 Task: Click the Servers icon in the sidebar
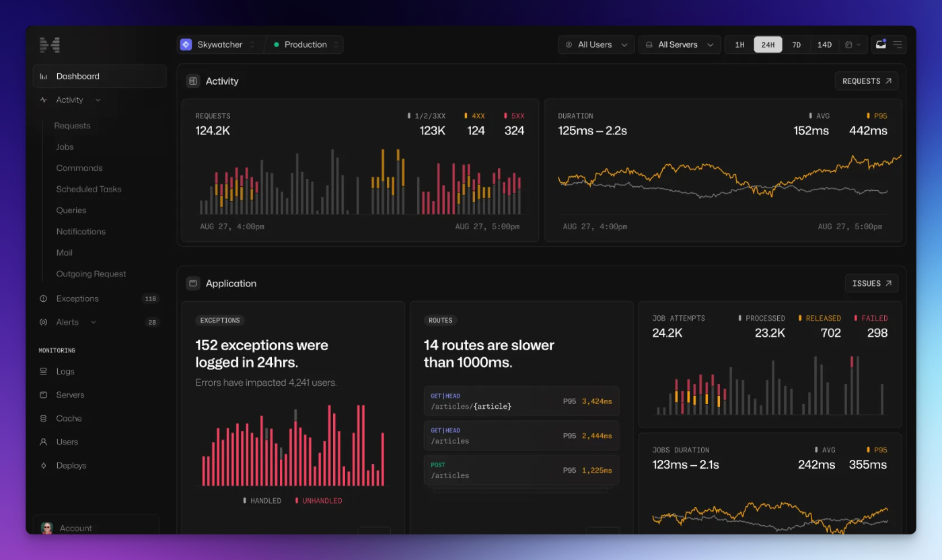(44, 395)
